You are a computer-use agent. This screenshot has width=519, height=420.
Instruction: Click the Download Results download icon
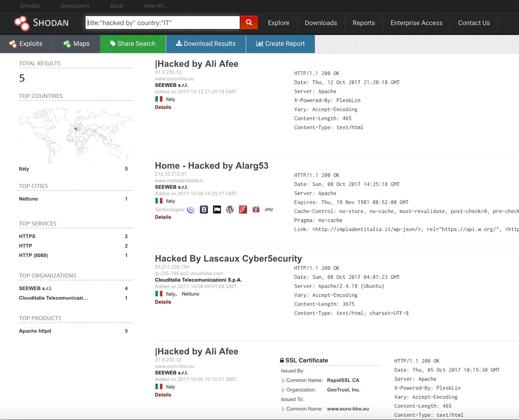[x=179, y=43]
